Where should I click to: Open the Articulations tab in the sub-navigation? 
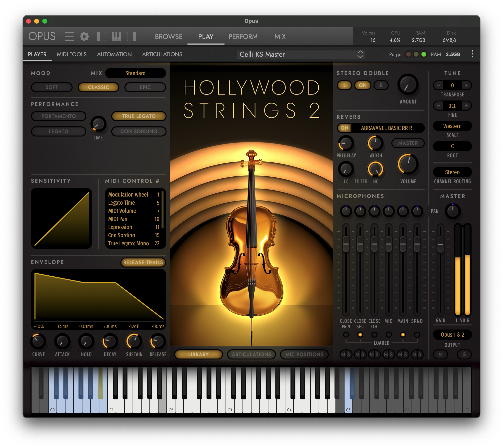tap(162, 54)
